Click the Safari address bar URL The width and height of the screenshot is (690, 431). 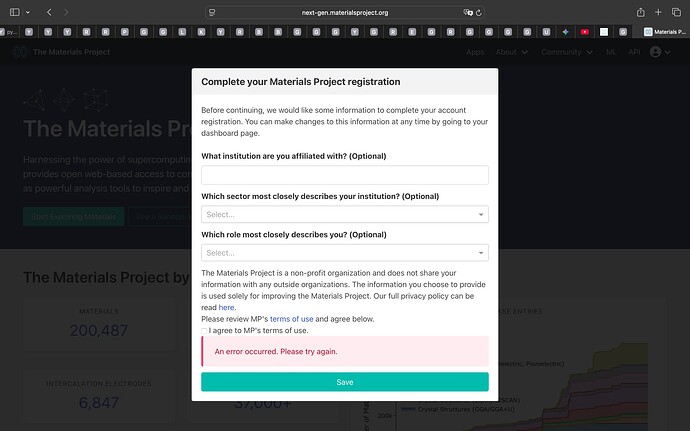[x=344, y=12]
